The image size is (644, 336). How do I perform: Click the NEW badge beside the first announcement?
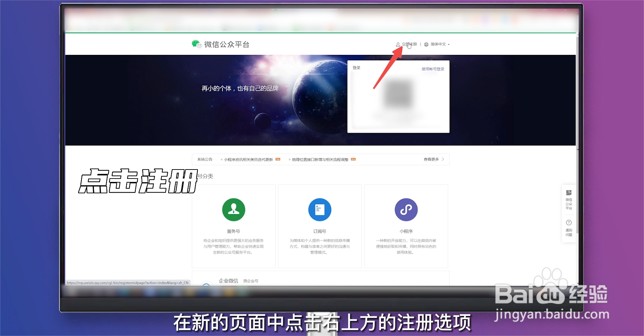point(278,159)
